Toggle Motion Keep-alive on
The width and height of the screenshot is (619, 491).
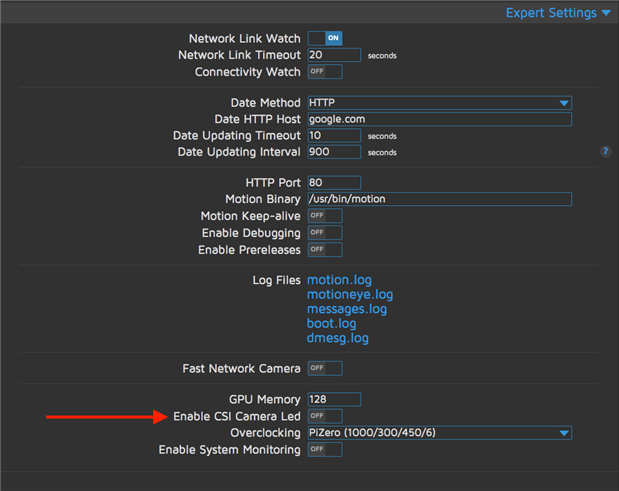click(325, 216)
